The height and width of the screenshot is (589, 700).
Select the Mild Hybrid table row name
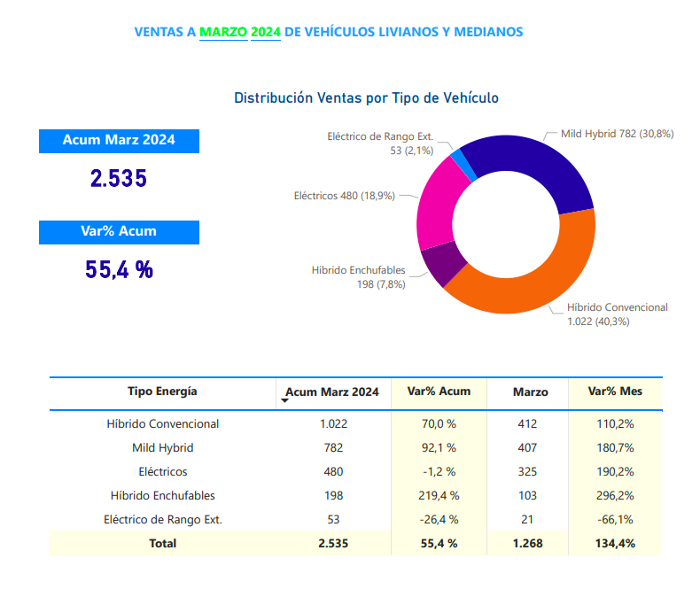tap(162, 448)
